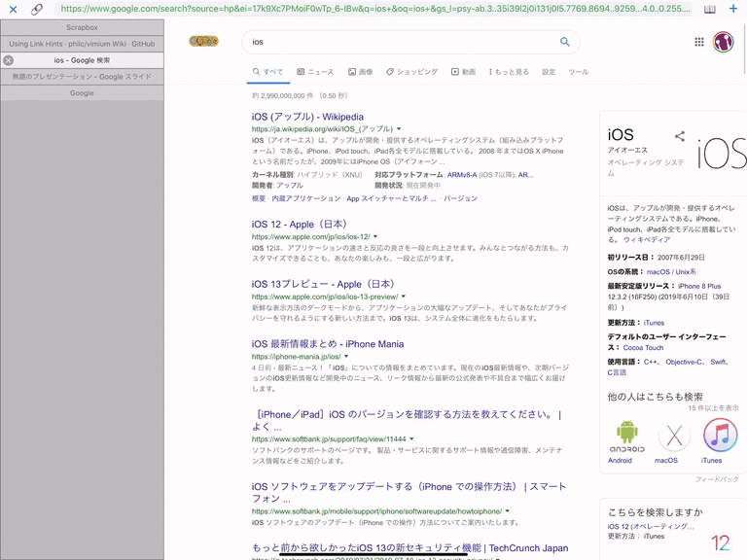Select the ショッピング search filter

(x=411, y=72)
